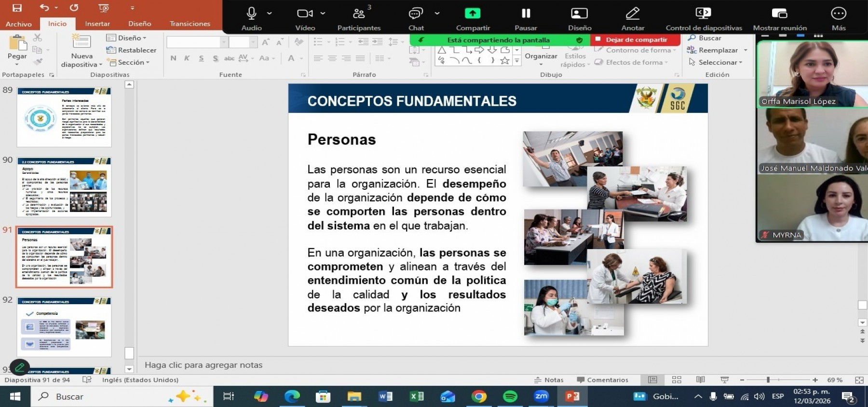Image resolution: width=868 pixels, height=407 pixels.
Task: Toggle justify text alignment
Action: pyautogui.click(x=360, y=58)
